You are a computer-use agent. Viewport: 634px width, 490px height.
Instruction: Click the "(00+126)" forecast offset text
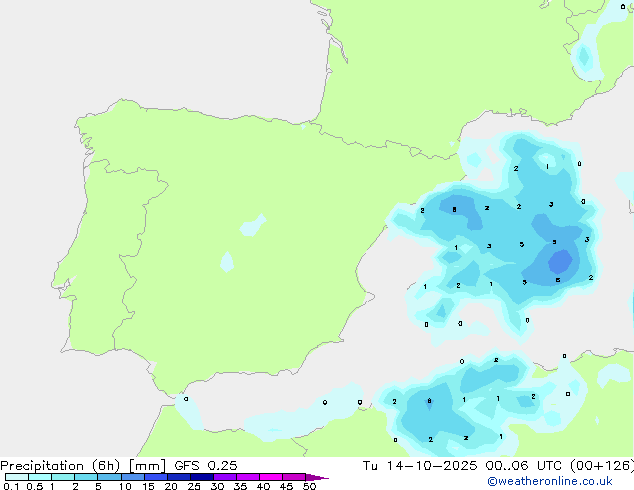602,466
